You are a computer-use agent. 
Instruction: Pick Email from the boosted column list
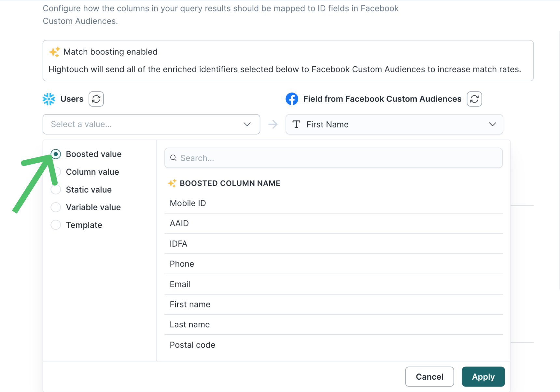pos(180,284)
